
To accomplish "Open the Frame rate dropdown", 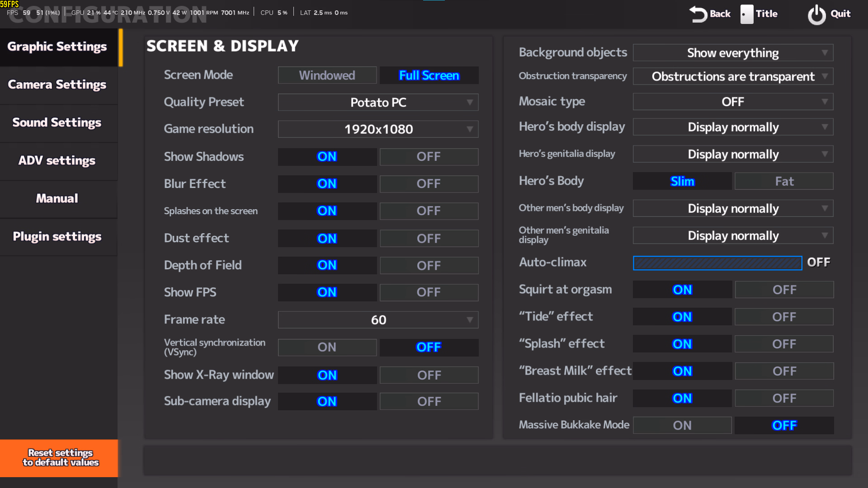I will pos(378,320).
